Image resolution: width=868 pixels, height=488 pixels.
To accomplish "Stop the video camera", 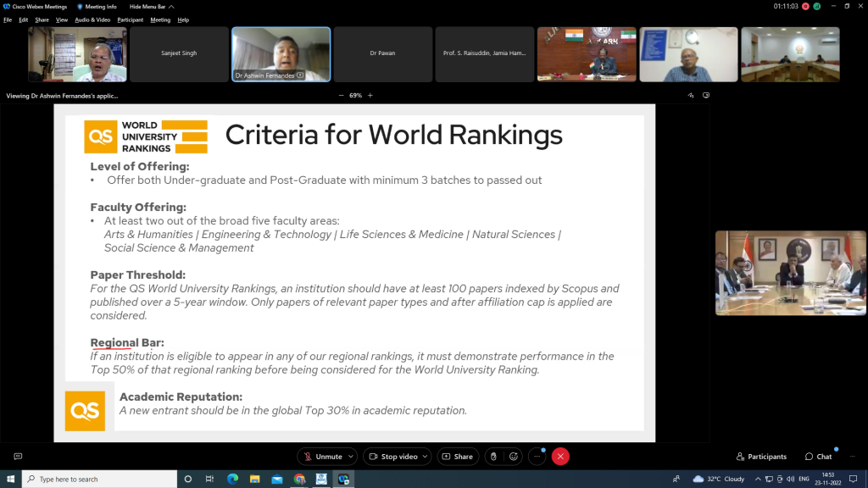I will tap(393, 457).
